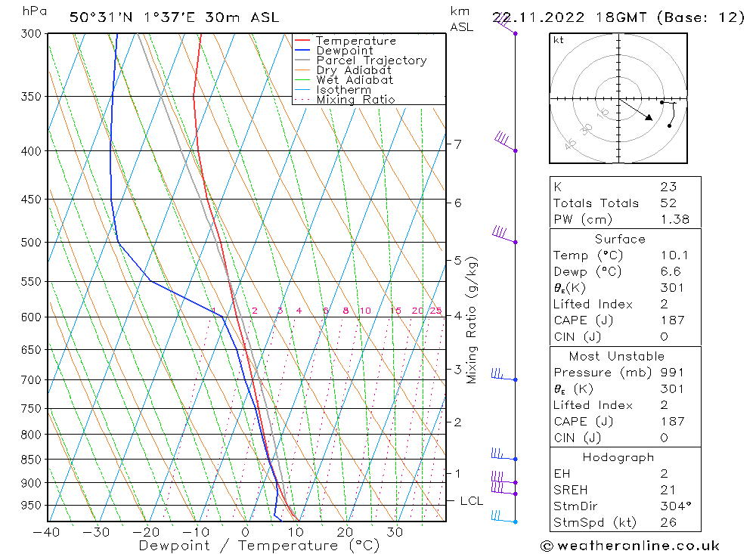Click the θE (K) row under Most Unstable

pos(625,389)
